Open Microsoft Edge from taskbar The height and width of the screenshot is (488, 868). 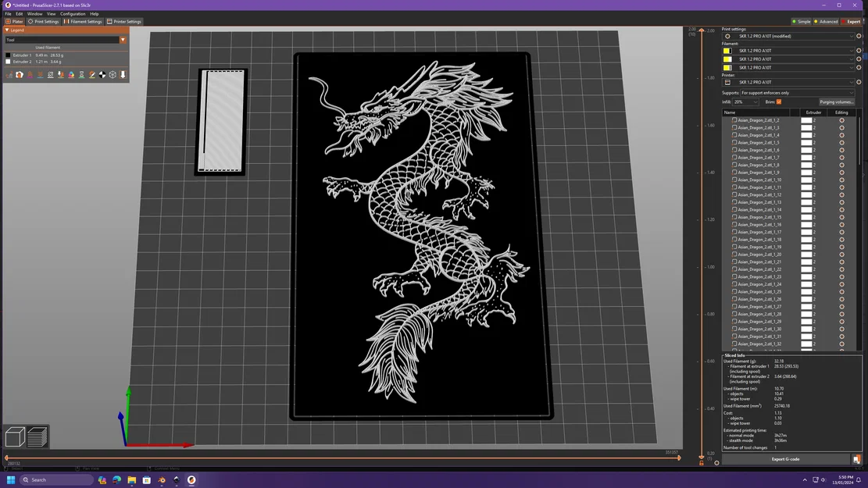coord(117,479)
